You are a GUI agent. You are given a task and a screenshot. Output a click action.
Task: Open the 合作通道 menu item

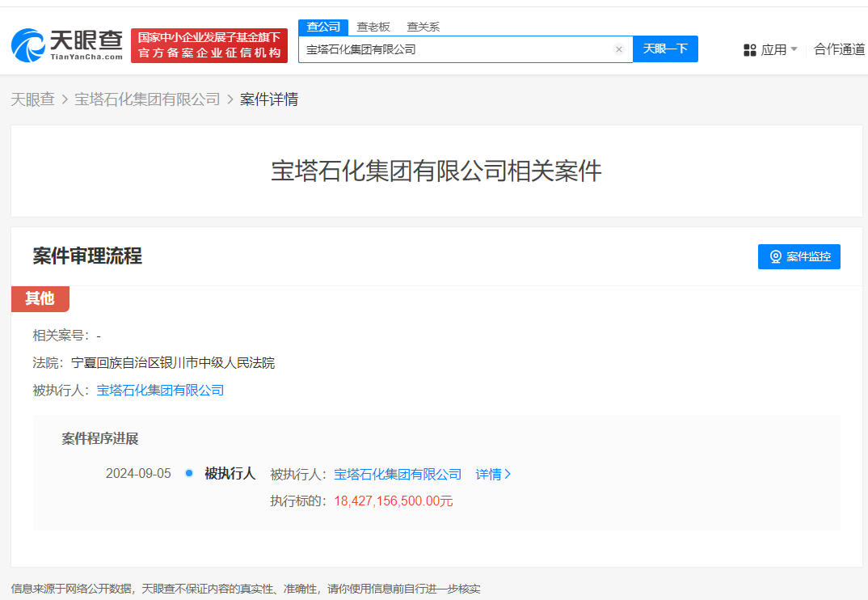839,49
